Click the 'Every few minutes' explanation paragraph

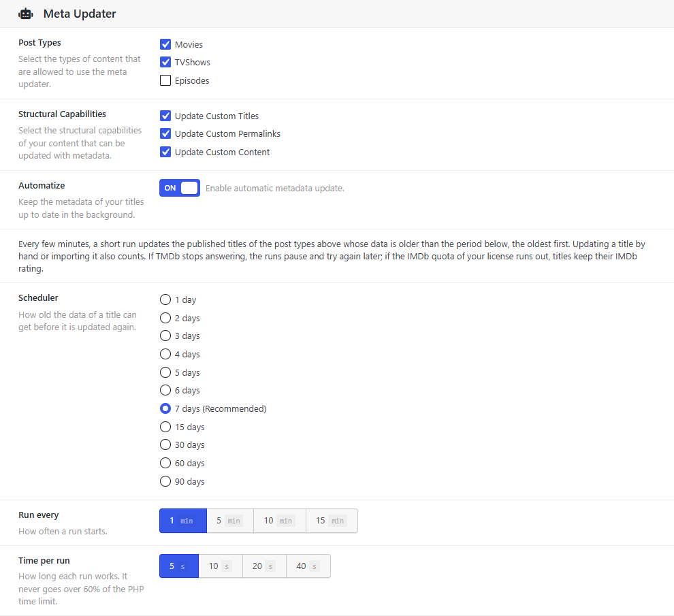[332, 256]
